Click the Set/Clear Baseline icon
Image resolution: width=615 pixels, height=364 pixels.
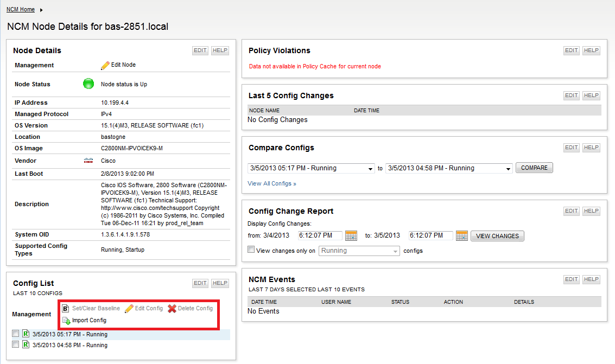(x=66, y=308)
